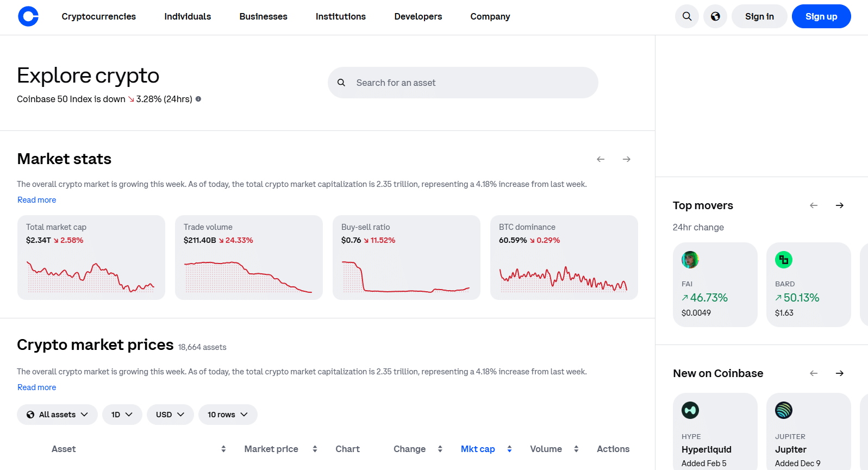Click Read more under Crypto market prices

pyautogui.click(x=36, y=387)
